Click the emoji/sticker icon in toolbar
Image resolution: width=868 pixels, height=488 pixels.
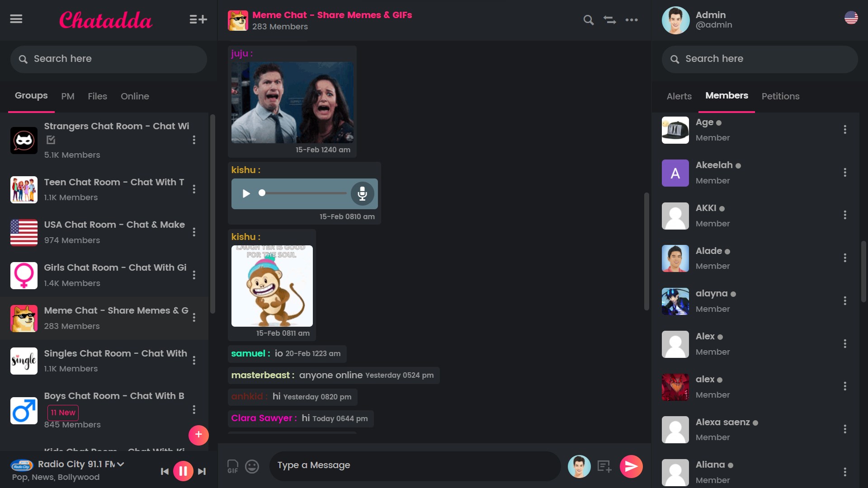(x=251, y=466)
